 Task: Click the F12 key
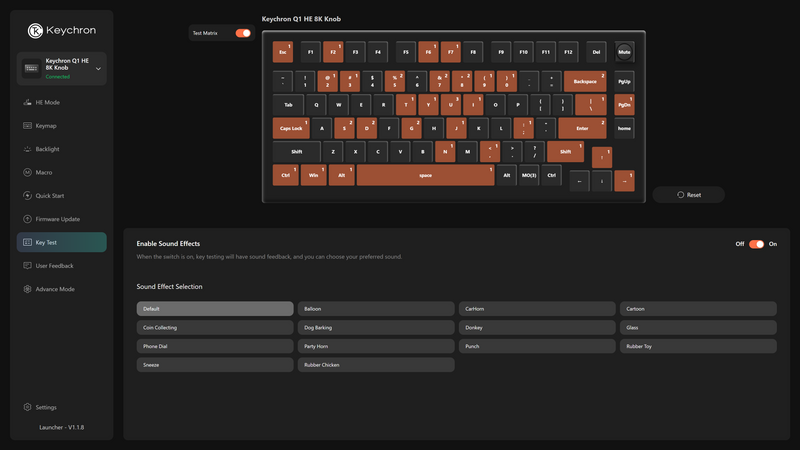tap(568, 52)
